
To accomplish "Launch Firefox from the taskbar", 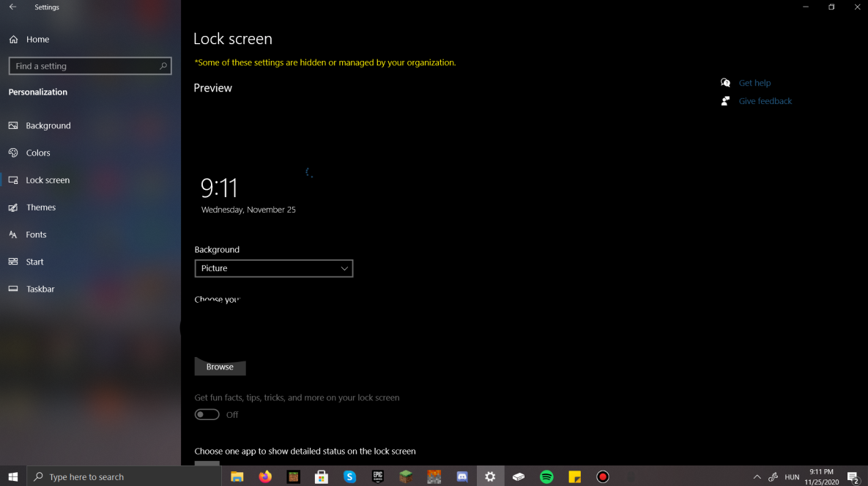I will coord(265,476).
